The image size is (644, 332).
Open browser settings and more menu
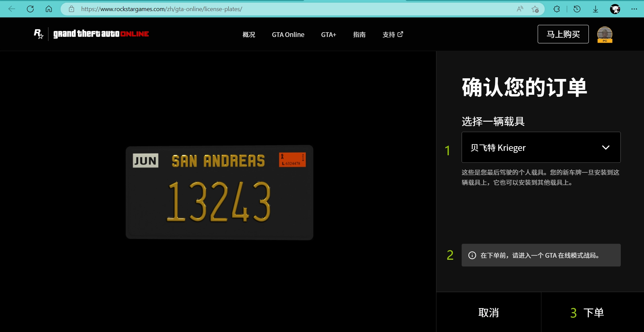634,9
